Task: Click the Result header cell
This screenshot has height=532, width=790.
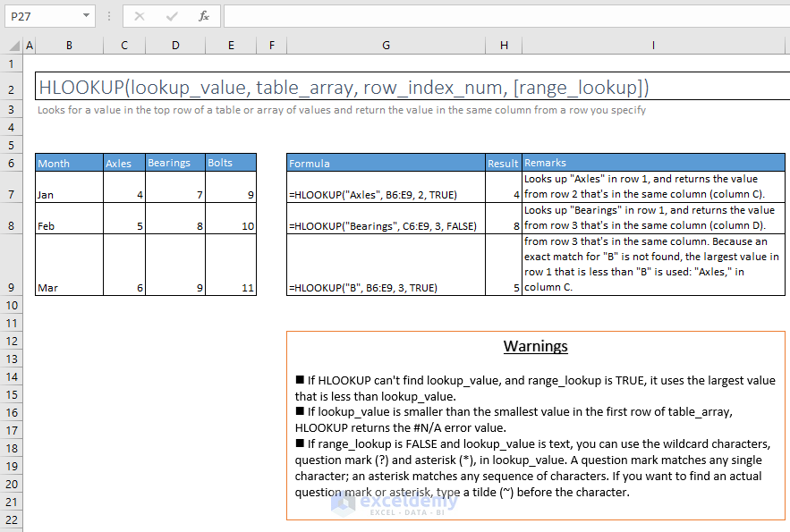Action: [504, 163]
